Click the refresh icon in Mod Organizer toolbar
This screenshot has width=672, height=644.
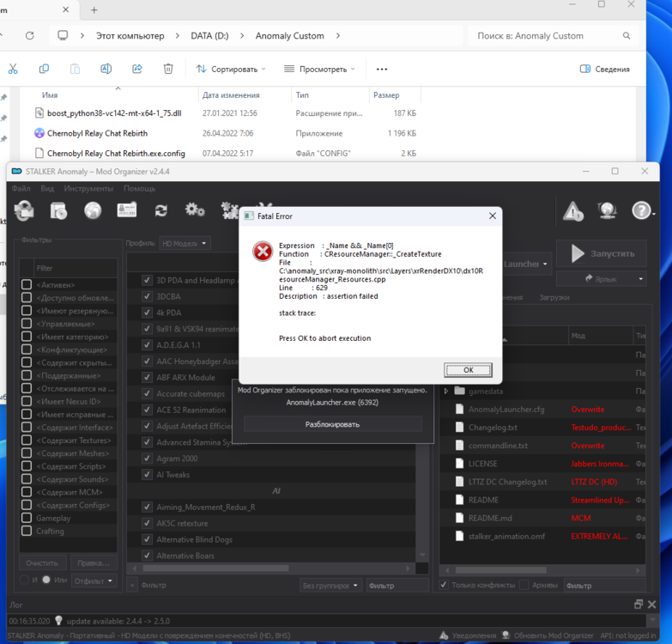pyautogui.click(x=160, y=210)
